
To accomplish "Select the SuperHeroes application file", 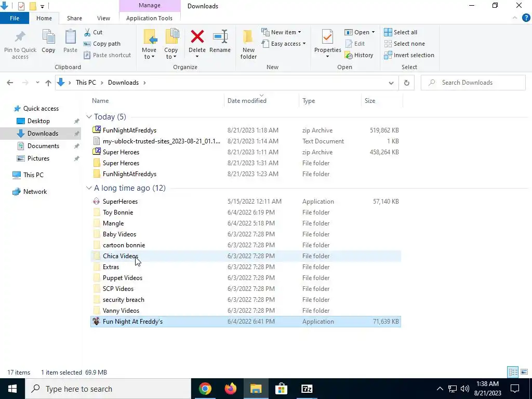I will (x=246, y=202).
